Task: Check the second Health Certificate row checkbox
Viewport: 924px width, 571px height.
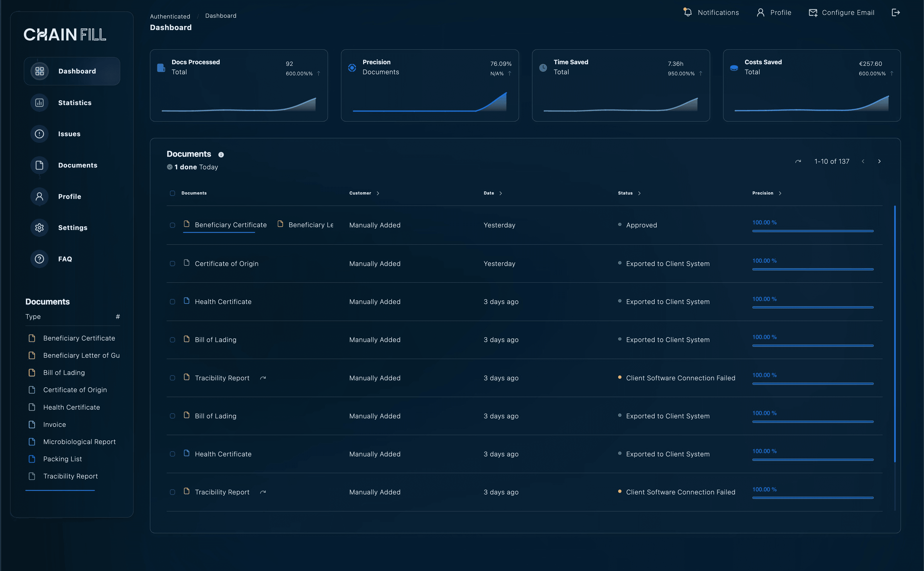Action: pos(172,454)
